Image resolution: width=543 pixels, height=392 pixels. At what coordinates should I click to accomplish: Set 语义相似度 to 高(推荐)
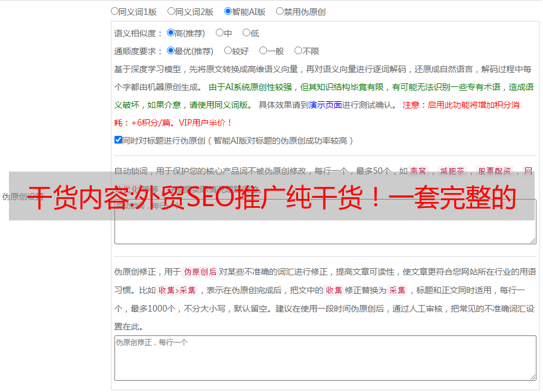pos(170,33)
